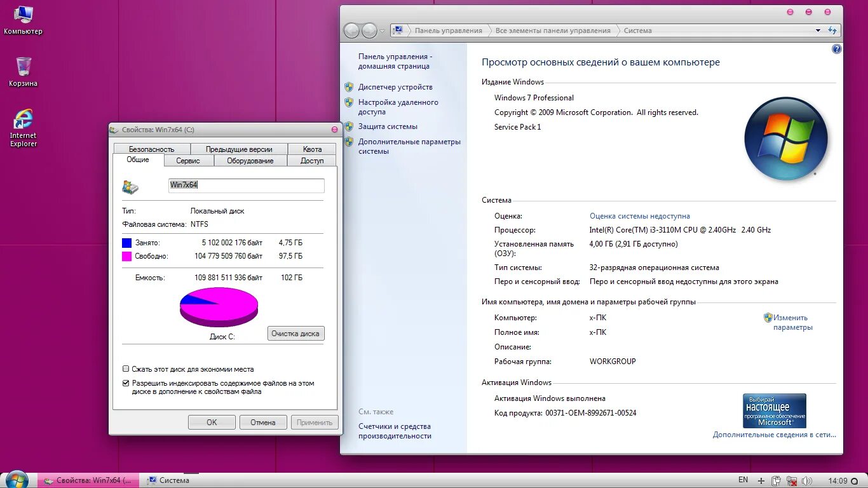Click 'Все элементы панели управления' breadcrumb
Image resolution: width=868 pixels, height=488 pixels.
[x=553, y=30]
